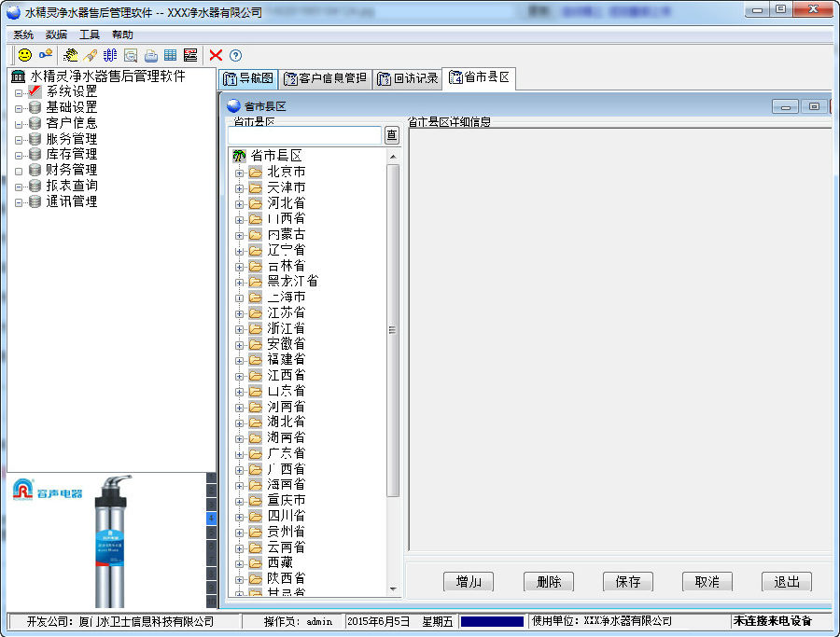Expand the 江苏省 tree node

(x=240, y=313)
